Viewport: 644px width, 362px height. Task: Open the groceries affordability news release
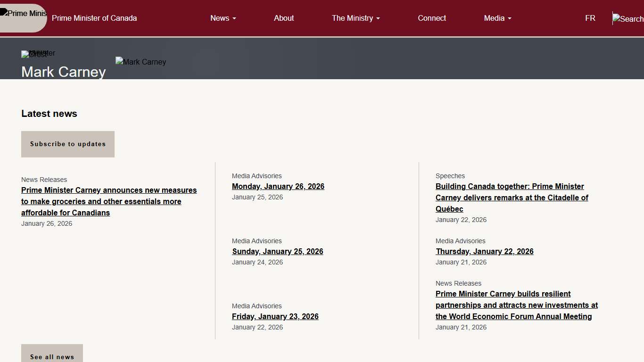point(109,201)
